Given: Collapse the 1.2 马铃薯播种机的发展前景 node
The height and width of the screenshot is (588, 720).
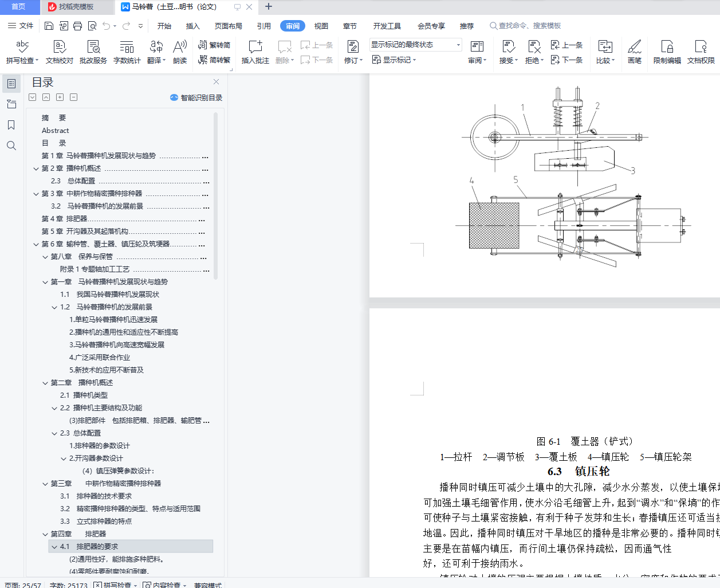Looking at the screenshot, I should coord(54,307).
